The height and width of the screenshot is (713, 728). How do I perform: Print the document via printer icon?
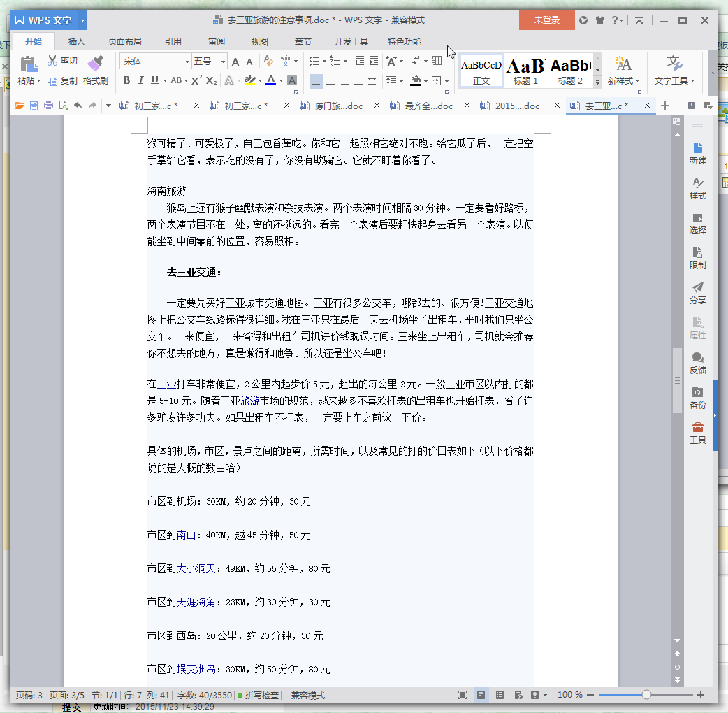pos(48,106)
